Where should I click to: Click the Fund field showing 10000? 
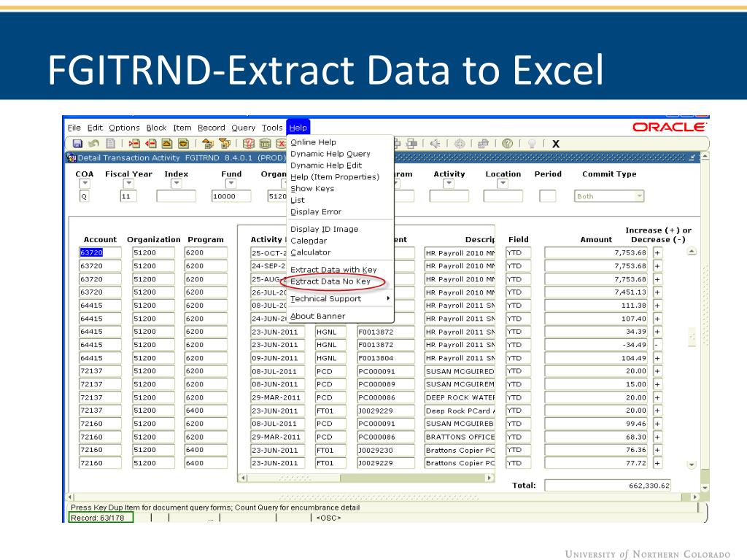coord(231,196)
